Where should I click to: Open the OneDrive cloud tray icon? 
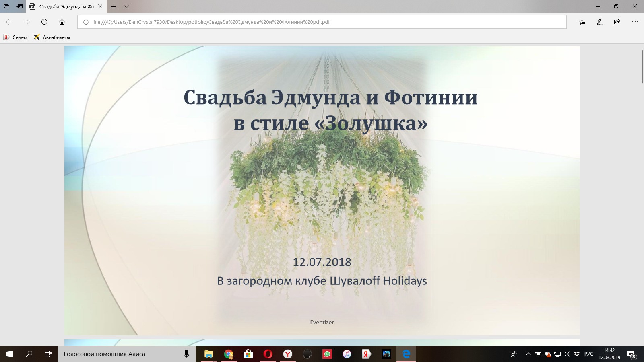pyautogui.click(x=547, y=354)
